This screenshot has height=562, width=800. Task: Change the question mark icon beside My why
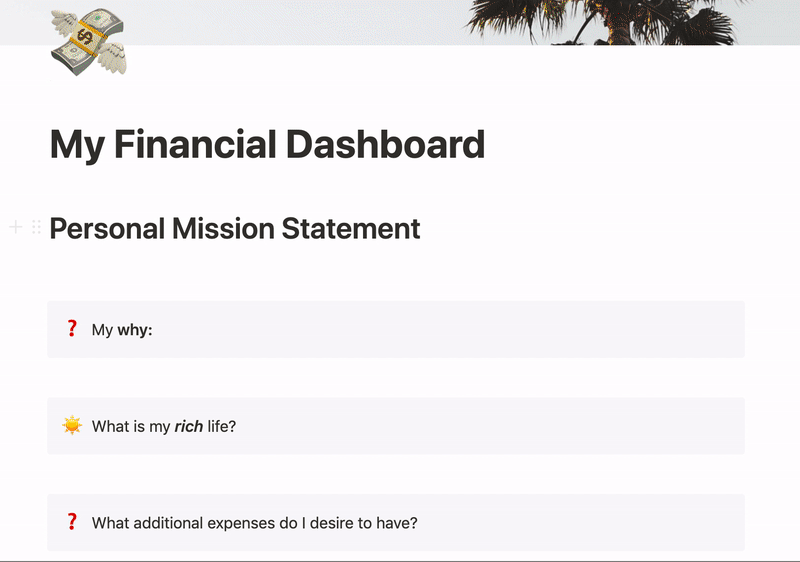[72, 329]
